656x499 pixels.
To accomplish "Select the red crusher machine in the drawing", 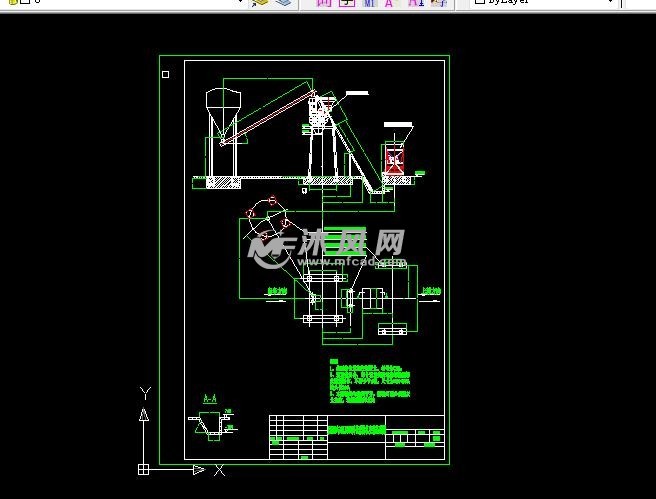I will click(x=396, y=160).
